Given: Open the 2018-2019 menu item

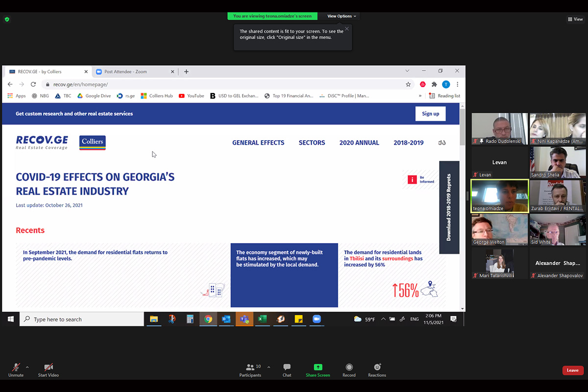Looking at the screenshot, I should pos(408,143).
